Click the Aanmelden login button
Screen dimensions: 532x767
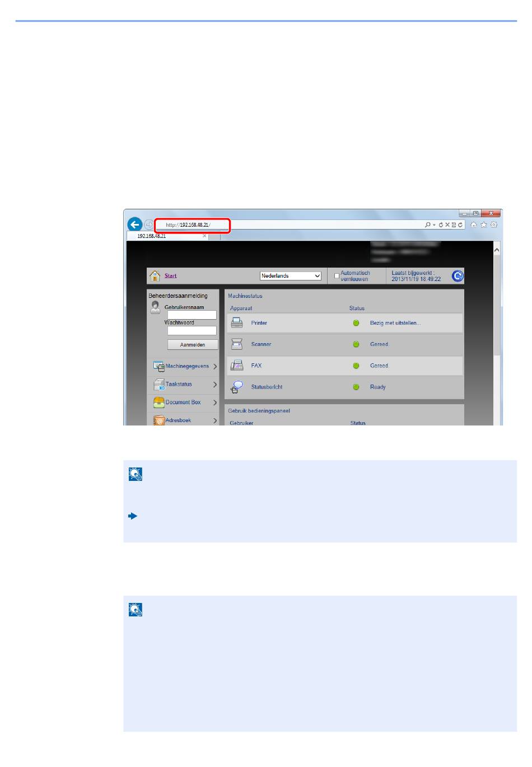(x=193, y=345)
